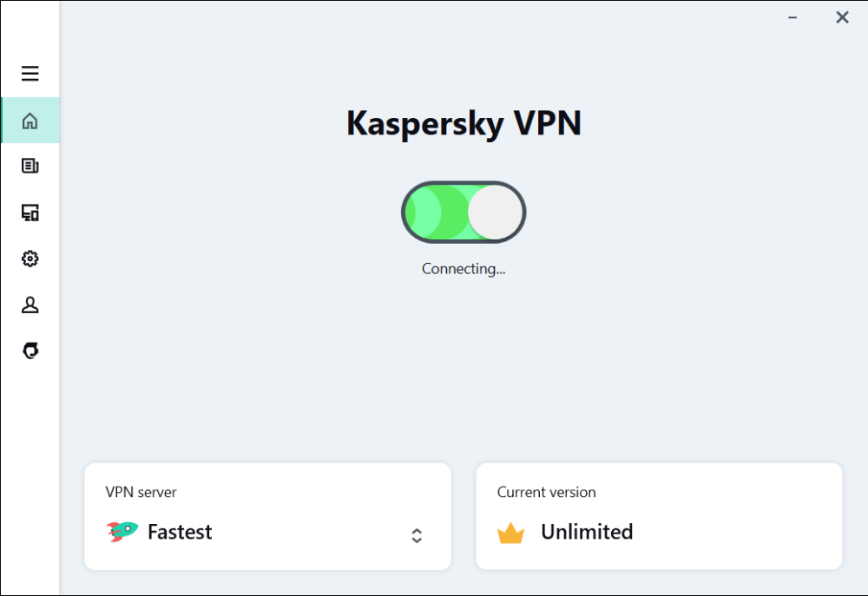Viewport: 868px width, 596px height.
Task: Open the devices icon in the sidebar
Action: pos(30,213)
